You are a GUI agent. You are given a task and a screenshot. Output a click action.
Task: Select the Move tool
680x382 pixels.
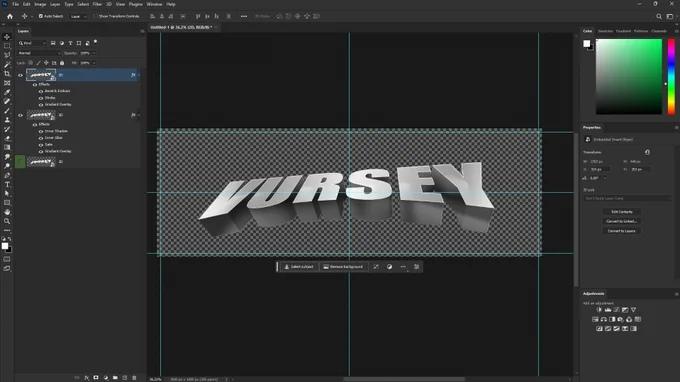click(x=7, y=37)
